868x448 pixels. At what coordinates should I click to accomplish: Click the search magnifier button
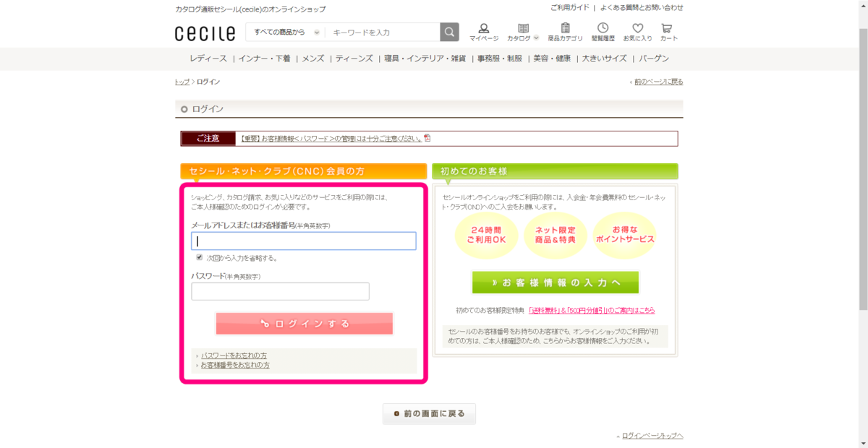pyautogui.click(x=450, y=33)
